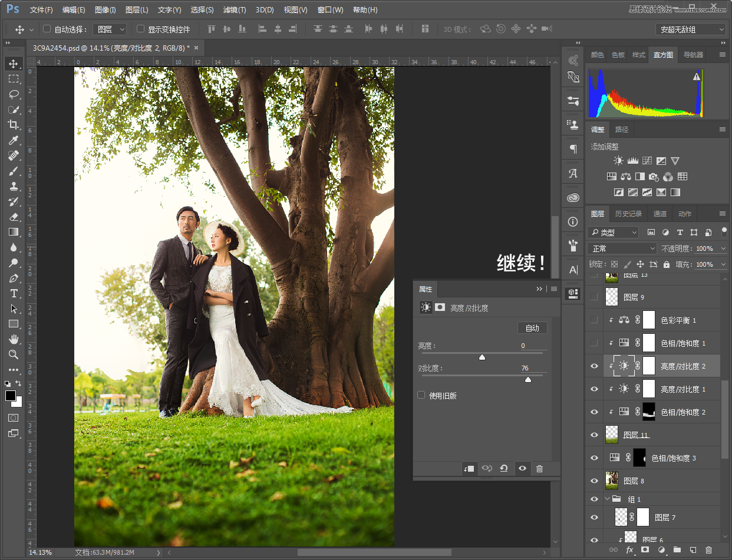Open the workspace 安超无敌组 dropdown
This screenshot has width=732, height=560.
[690, 29]
